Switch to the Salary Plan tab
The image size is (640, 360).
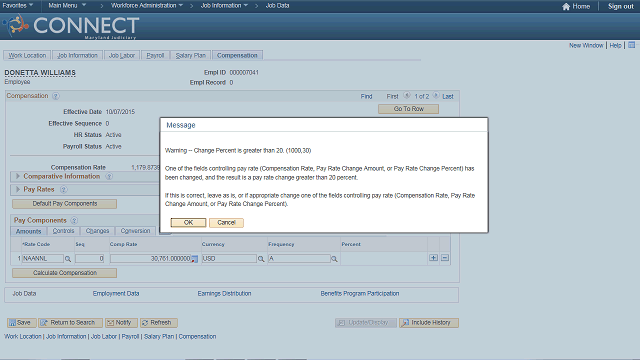(191, 56)
